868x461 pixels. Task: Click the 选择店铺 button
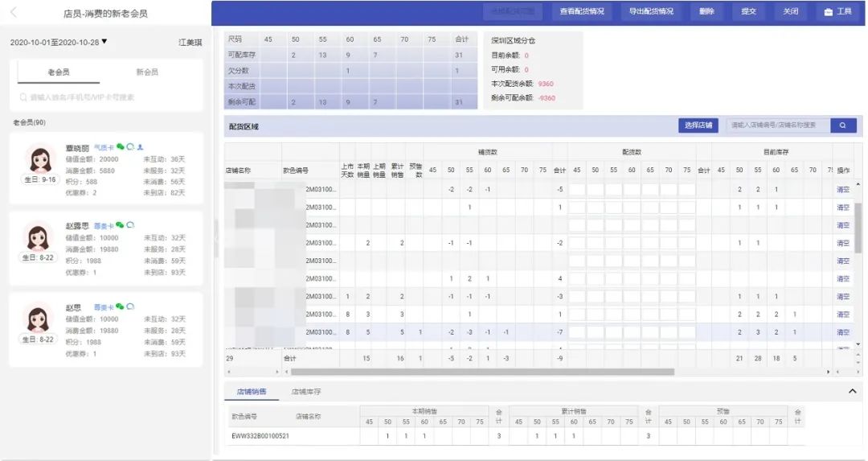[698, 126]
